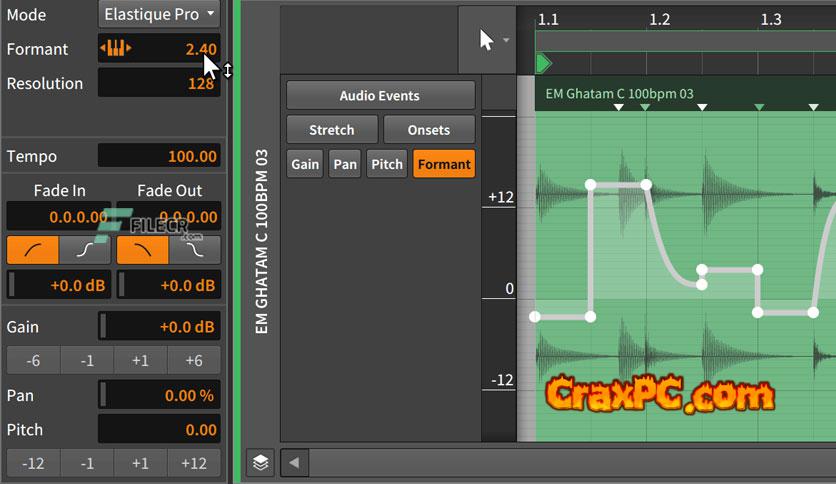The width and height of the screenshot is (836, 484).
Task: Select the Fade Out S-curve shape
Action: [195, 249]
